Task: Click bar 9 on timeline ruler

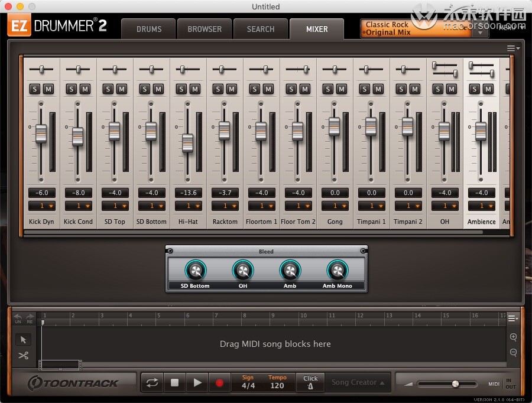Action: click(x=273, y=316)
